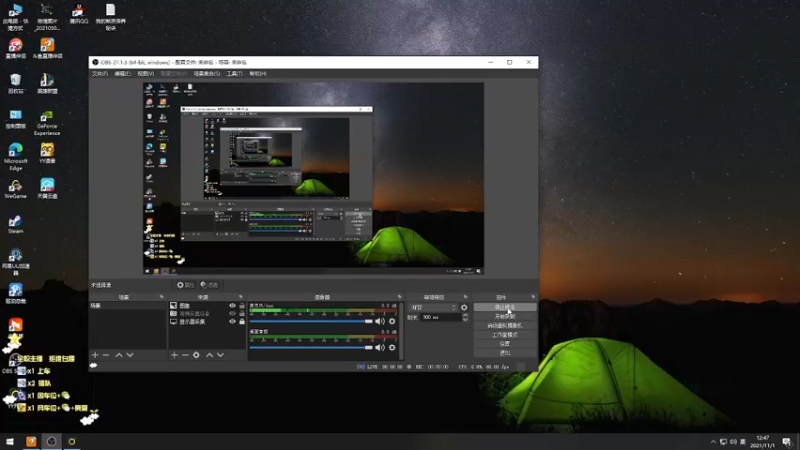
Task: Open source Properties button above the docks
Action: coord(186,285)
